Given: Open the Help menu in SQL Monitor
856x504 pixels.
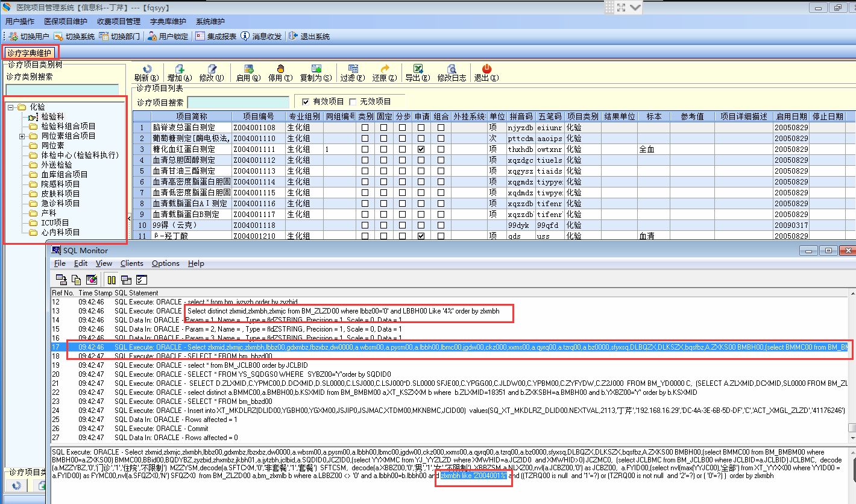Looking at the screenshot, I should [196, 263].
